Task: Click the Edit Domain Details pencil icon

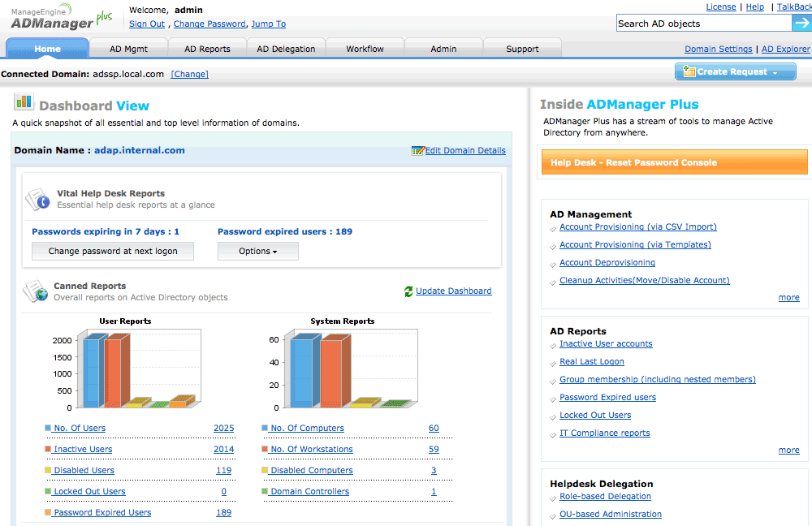Action: (418, 151)
